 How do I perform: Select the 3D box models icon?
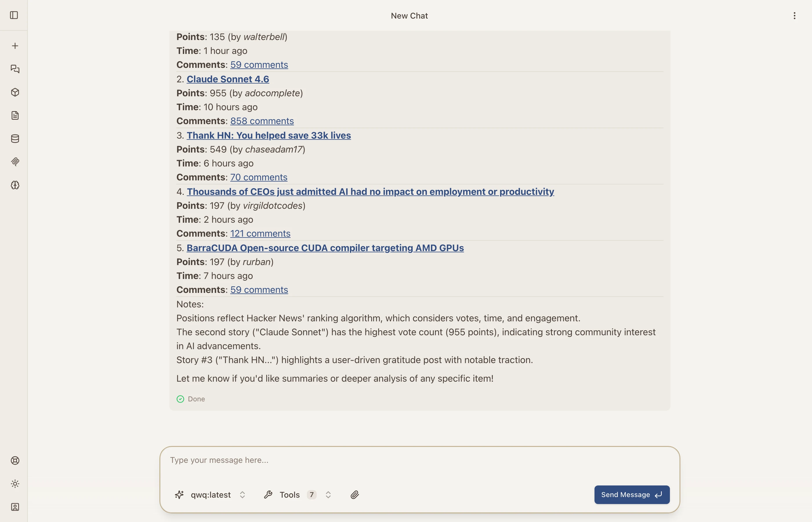(x=15, y=92)
